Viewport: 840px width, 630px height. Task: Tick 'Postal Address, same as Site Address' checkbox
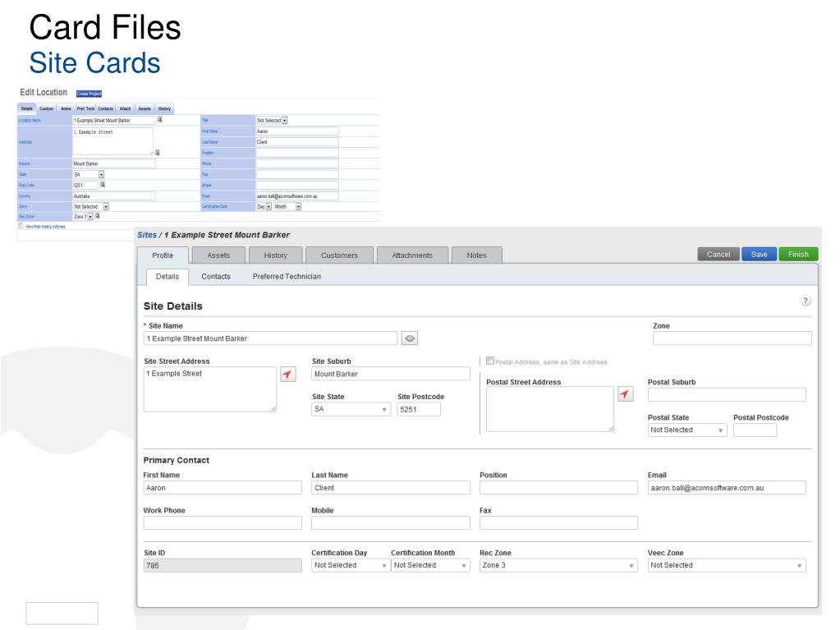pyautogui.click(x=489, y=361)
